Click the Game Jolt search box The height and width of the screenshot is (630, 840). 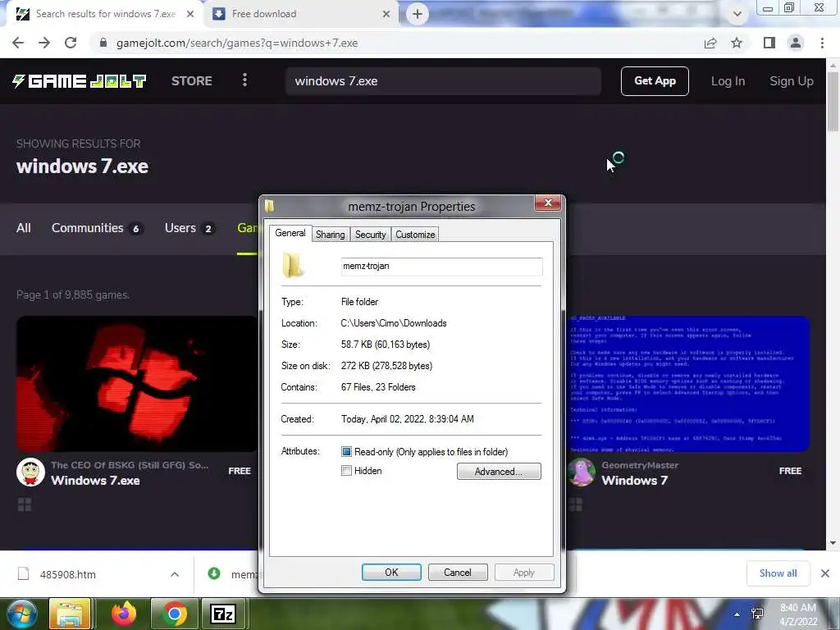click(x=443, y=81)
